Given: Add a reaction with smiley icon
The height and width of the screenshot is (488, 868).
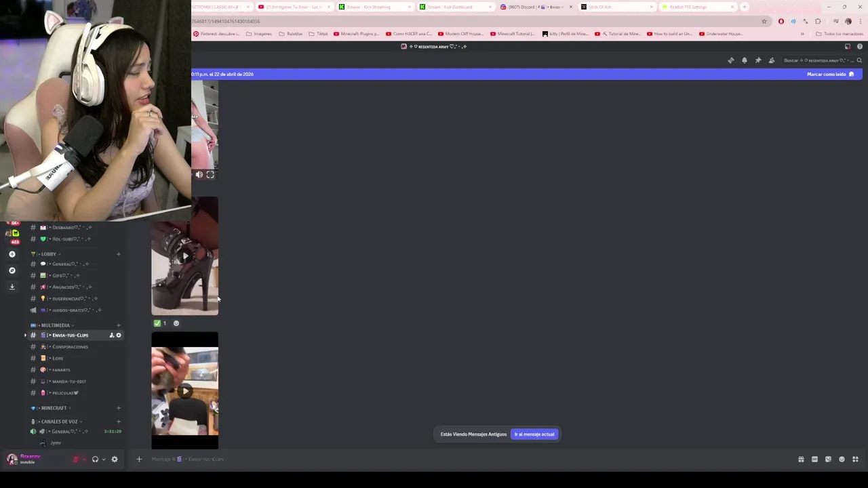Looking at the screenshot, I should point(176,323).
